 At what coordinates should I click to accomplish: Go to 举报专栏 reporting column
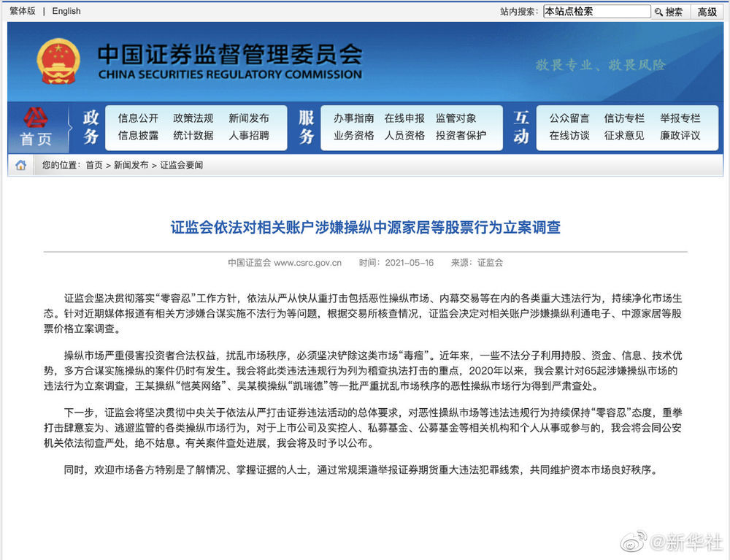tap(680, 118)
